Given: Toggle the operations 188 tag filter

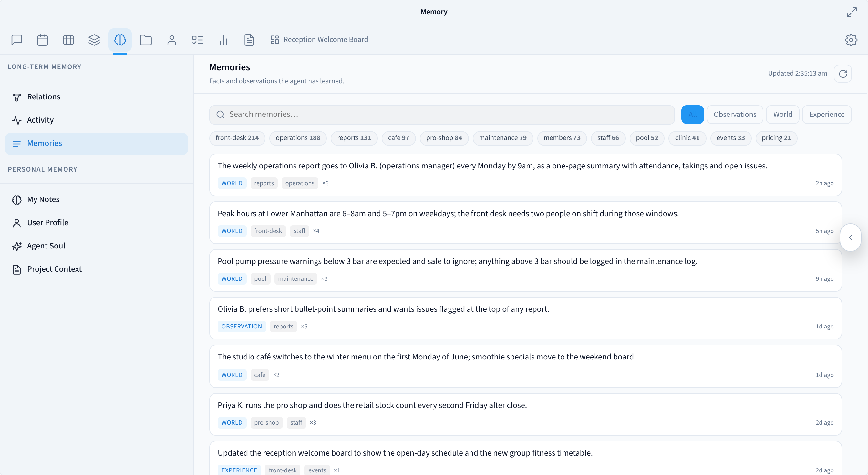Looking at the screenshot, I should point(298,138).
